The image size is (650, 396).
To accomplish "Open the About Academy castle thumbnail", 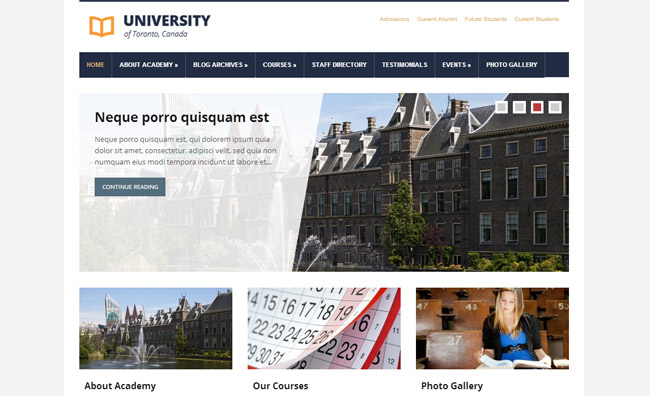I will (x=156, y=328).
